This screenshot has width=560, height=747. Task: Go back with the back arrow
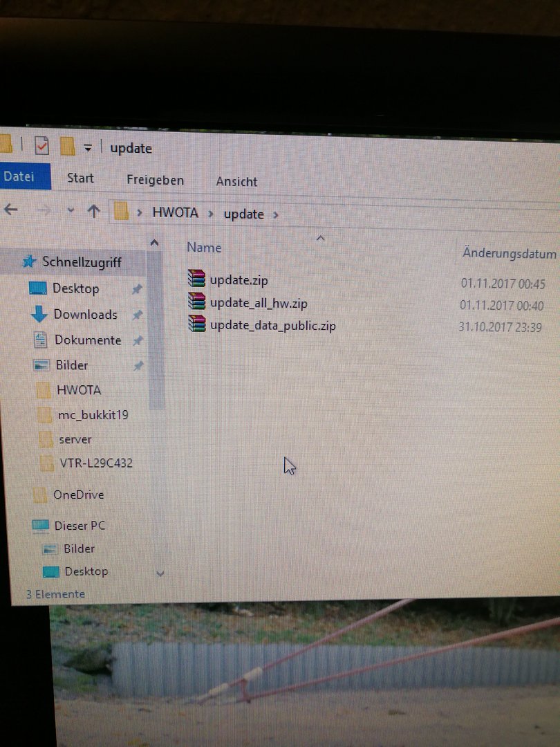coord(11,209)
